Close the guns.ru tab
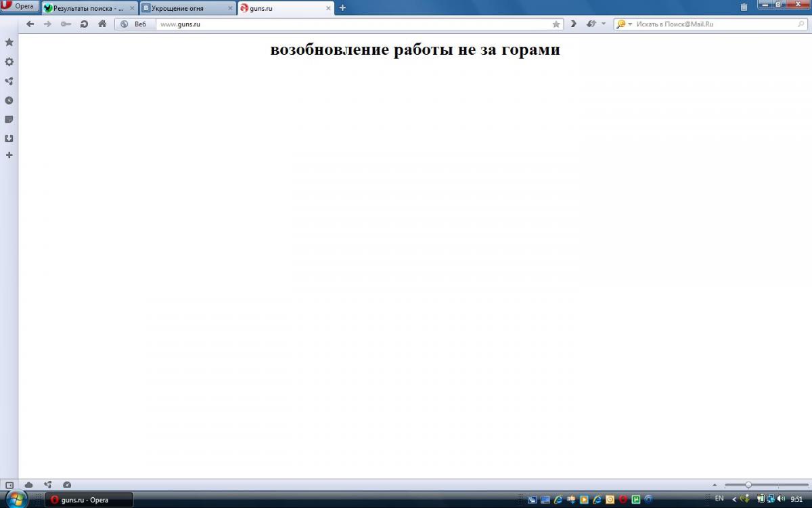Viewport: 812px width, 508px height. click(329, 8)
